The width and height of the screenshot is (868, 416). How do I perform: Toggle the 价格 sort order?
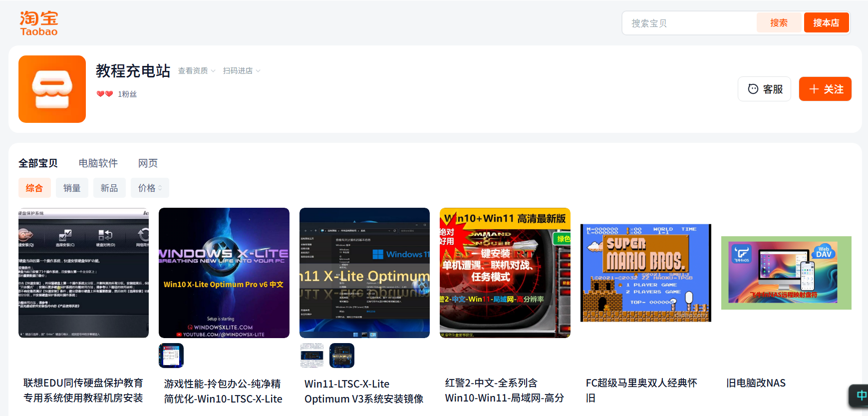[150, 188]
